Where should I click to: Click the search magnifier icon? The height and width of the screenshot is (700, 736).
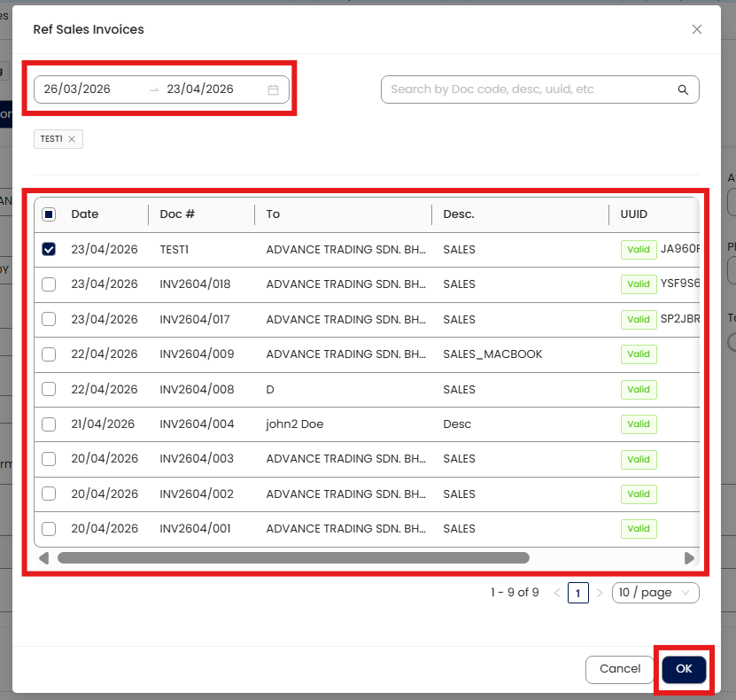[683, 89]
